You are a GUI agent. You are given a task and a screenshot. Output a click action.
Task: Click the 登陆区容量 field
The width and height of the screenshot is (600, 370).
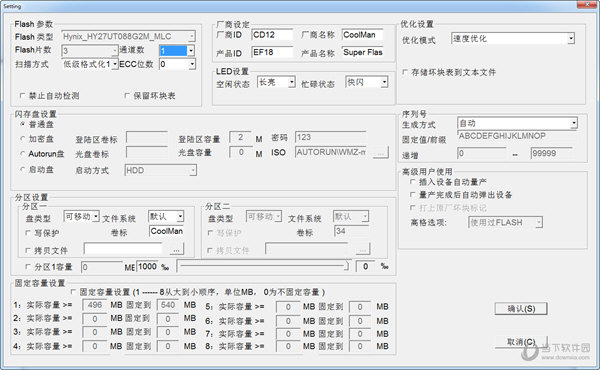point(240,137)
